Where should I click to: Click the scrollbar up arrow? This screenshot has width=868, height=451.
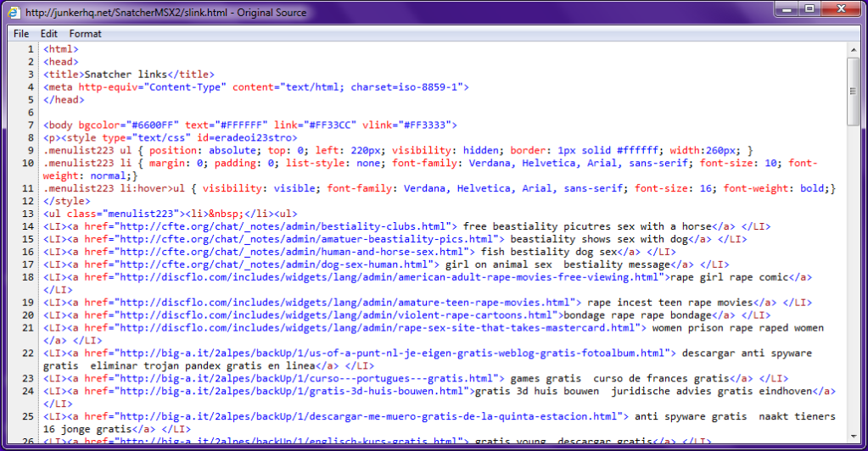click(x=853, y=50)
